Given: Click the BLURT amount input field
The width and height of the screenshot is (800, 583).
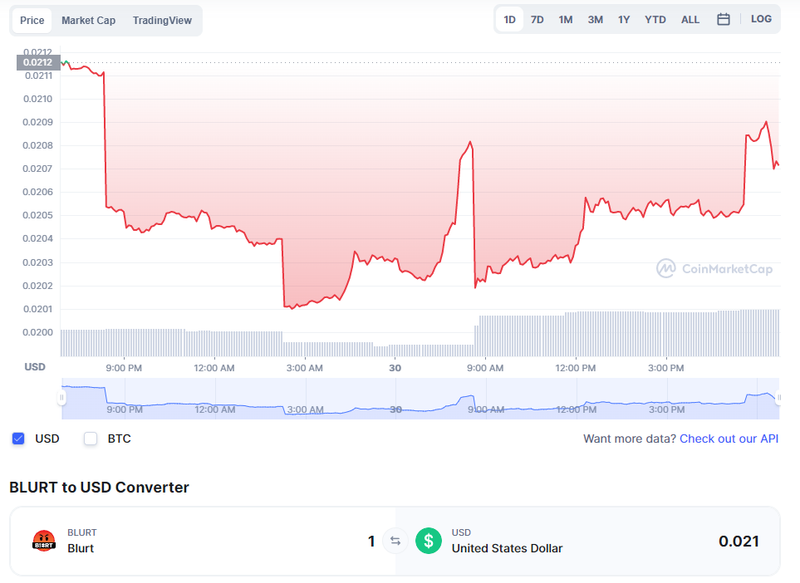Looking at the screenshot, I should click(352, 541).
